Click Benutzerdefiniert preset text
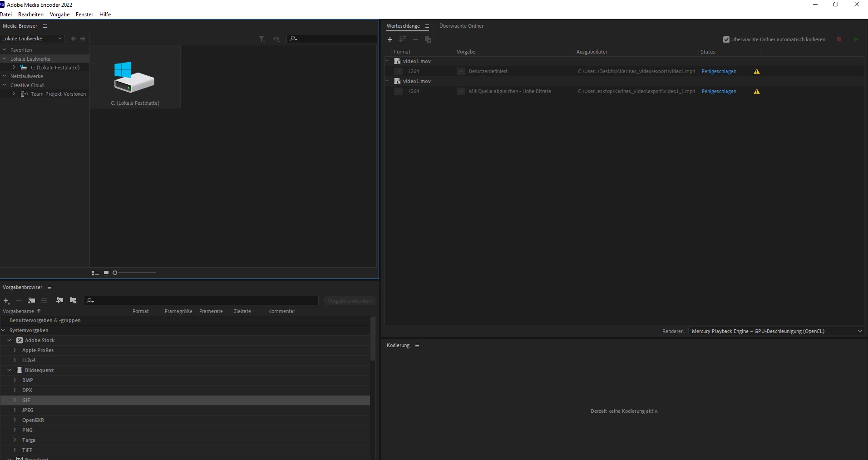This screenshot has height=460, width=868. 488,72
